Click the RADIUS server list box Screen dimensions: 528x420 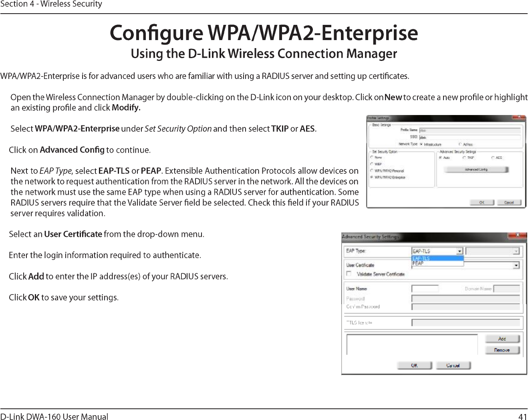tap(412, 345)
